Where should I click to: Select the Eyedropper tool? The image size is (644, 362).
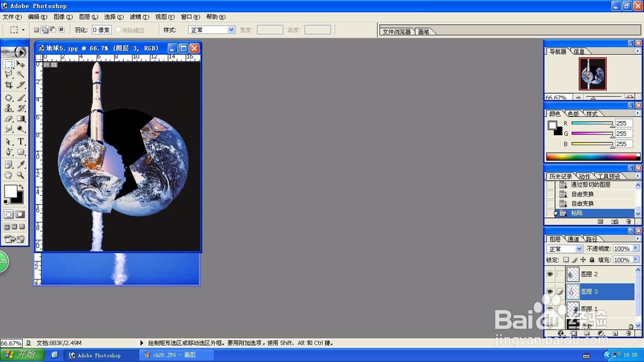[21, 165]
